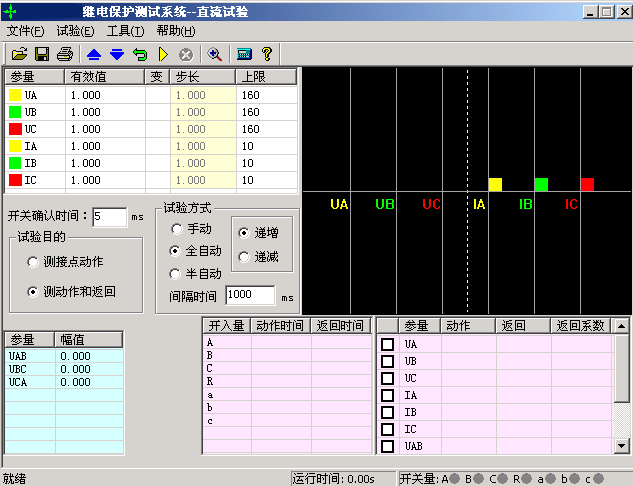The image size is (633, 486).
Task: Click the save floppy disk icon
Action: click(x=42, y=54)
